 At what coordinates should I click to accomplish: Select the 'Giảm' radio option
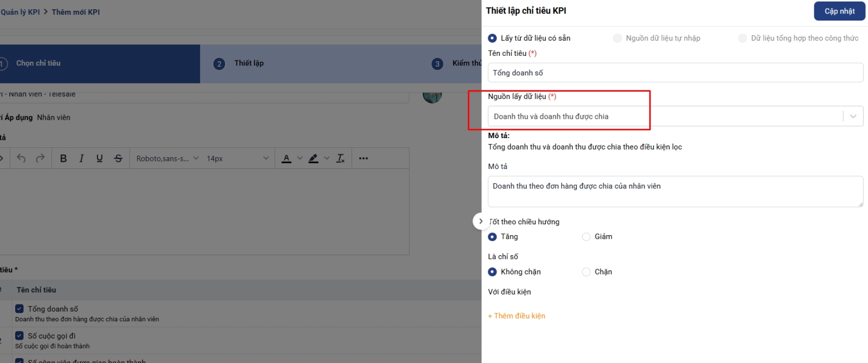pos(586,237)
